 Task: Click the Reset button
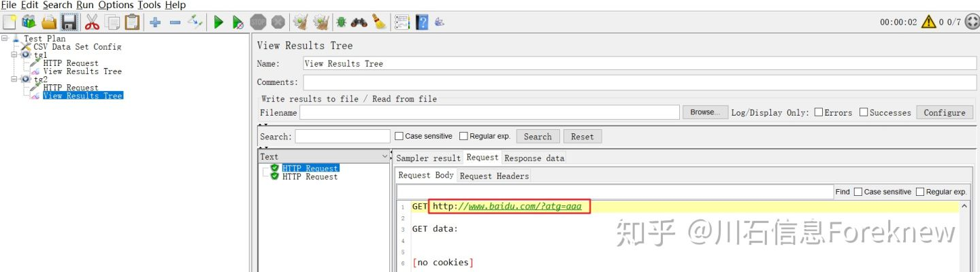(582, 136)
